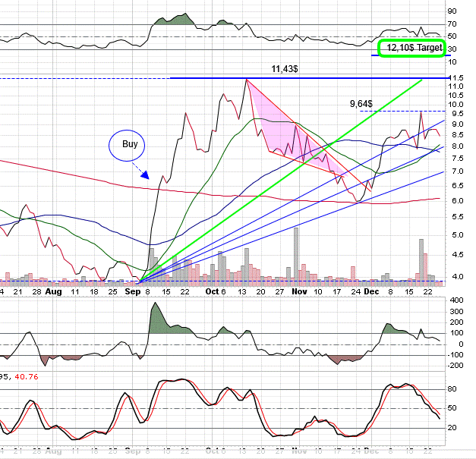Screen dimensions: 476x459
Task: Select the 9,64$ price label
Action: click(x=363, y=104)
